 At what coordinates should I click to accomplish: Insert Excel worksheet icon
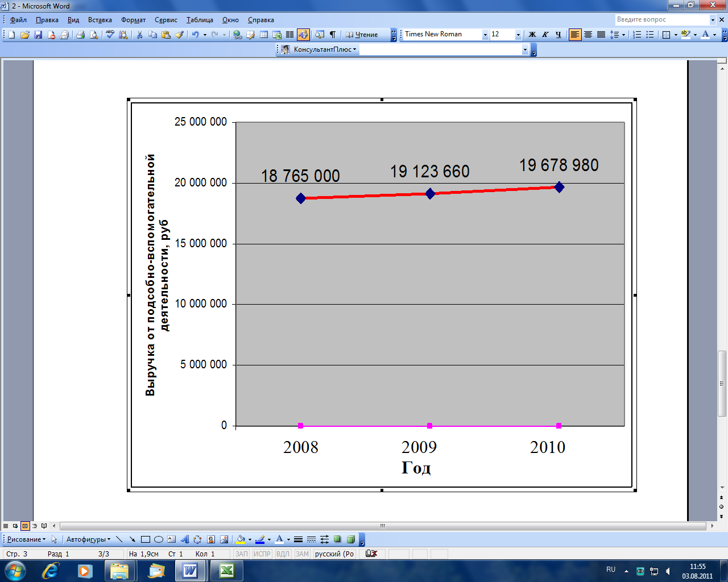tap(277, 35)
